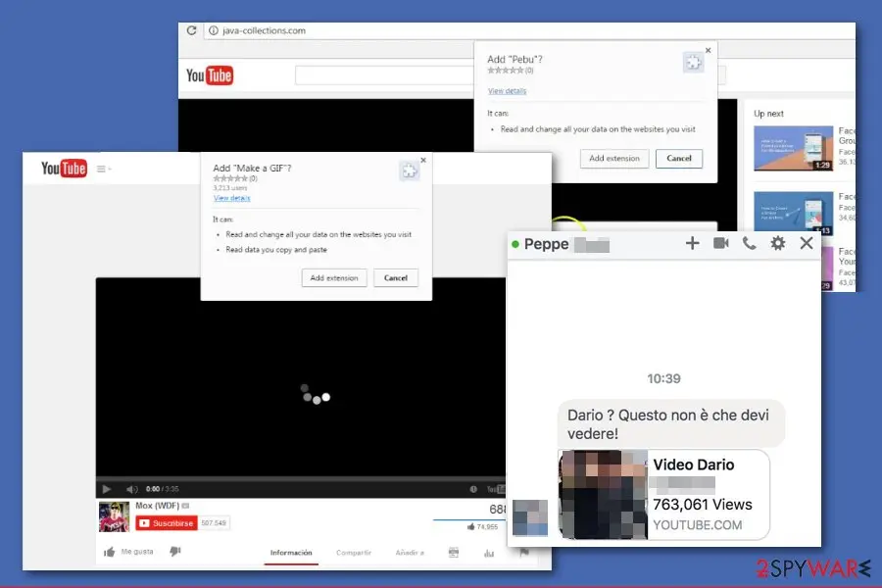Close the Peppe chat window
The image size is (882, 588).
pyautogui.click(x=807, y=243)
